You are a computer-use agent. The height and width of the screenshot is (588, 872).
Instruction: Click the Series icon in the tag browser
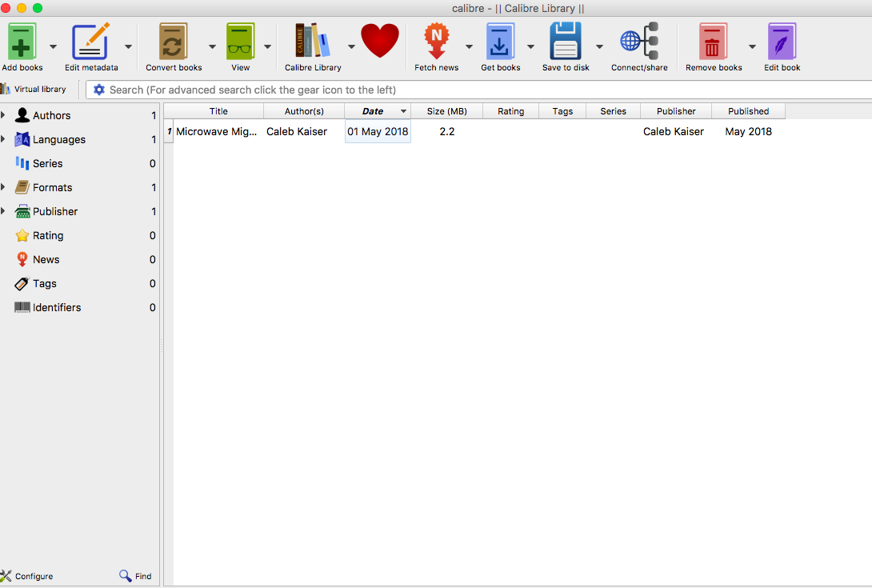tap(22, 163)
